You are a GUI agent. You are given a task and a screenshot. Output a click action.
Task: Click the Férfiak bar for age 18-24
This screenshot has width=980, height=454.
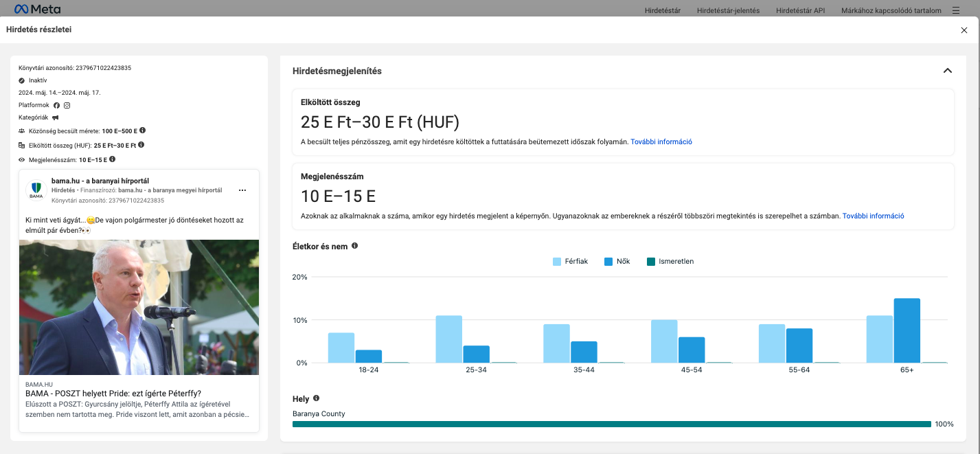coord(341,348)
